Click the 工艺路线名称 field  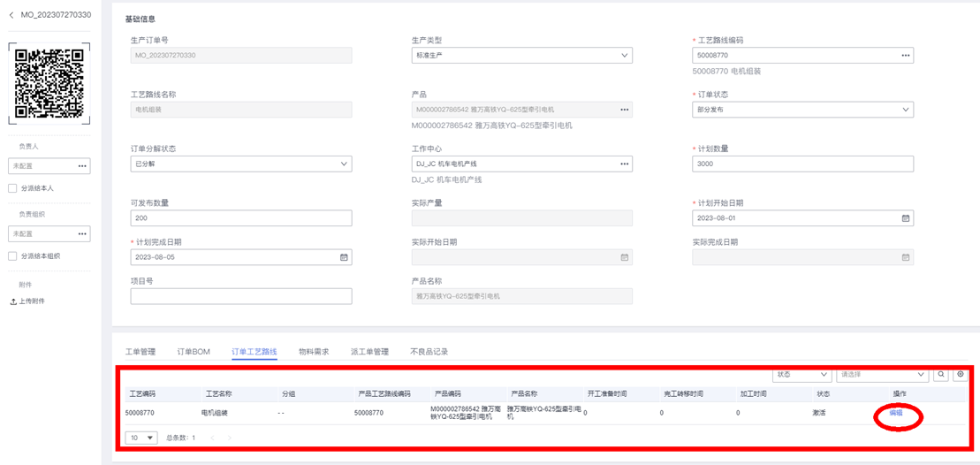[241, 110]
